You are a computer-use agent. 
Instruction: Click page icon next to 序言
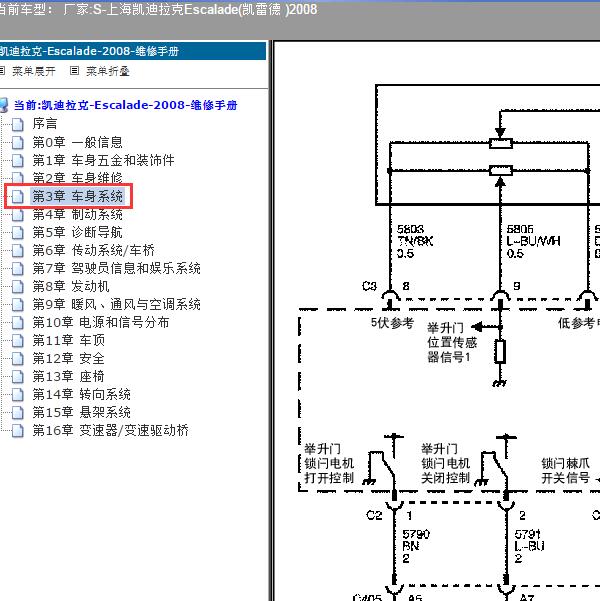[18, 125]
